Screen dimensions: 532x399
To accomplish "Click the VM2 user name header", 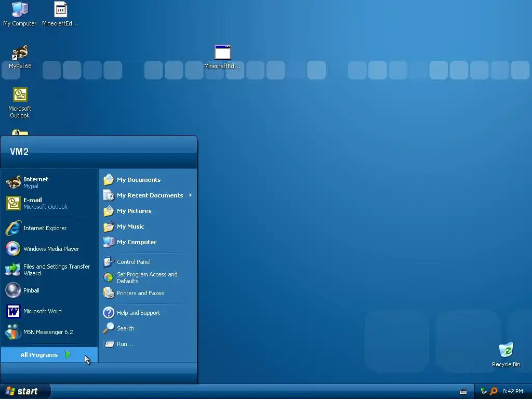I will point(19,151).
